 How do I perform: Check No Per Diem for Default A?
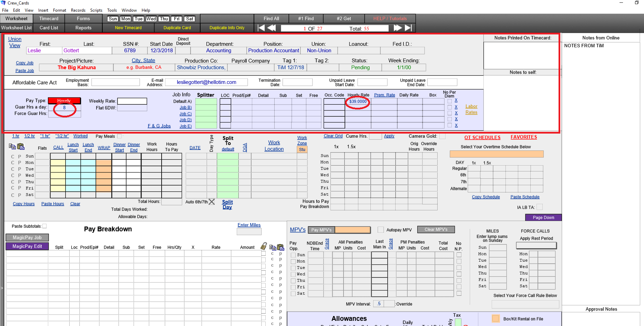pos(450,101)
